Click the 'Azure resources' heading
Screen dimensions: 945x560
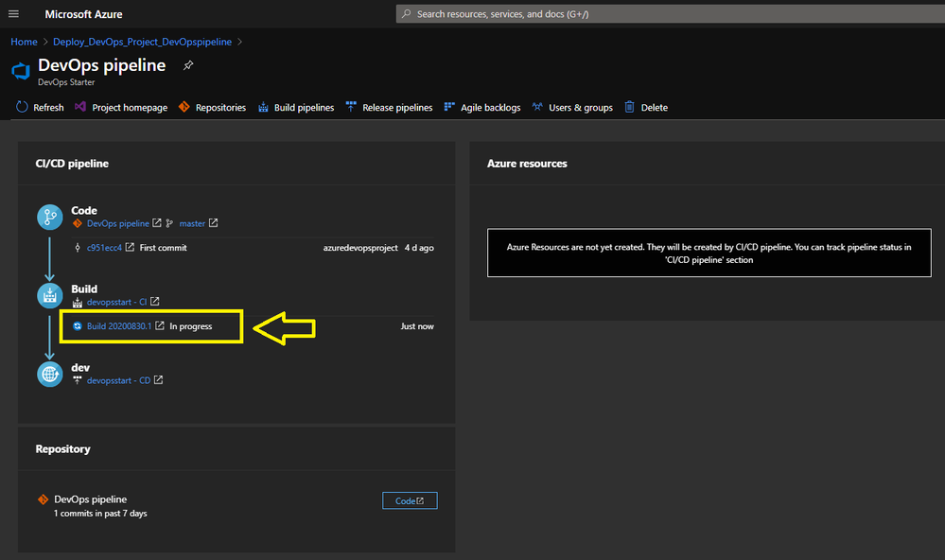click(527, 164)
